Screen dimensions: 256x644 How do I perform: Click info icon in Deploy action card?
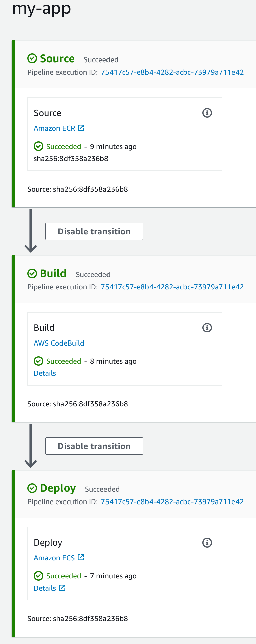tap(207, 542)
